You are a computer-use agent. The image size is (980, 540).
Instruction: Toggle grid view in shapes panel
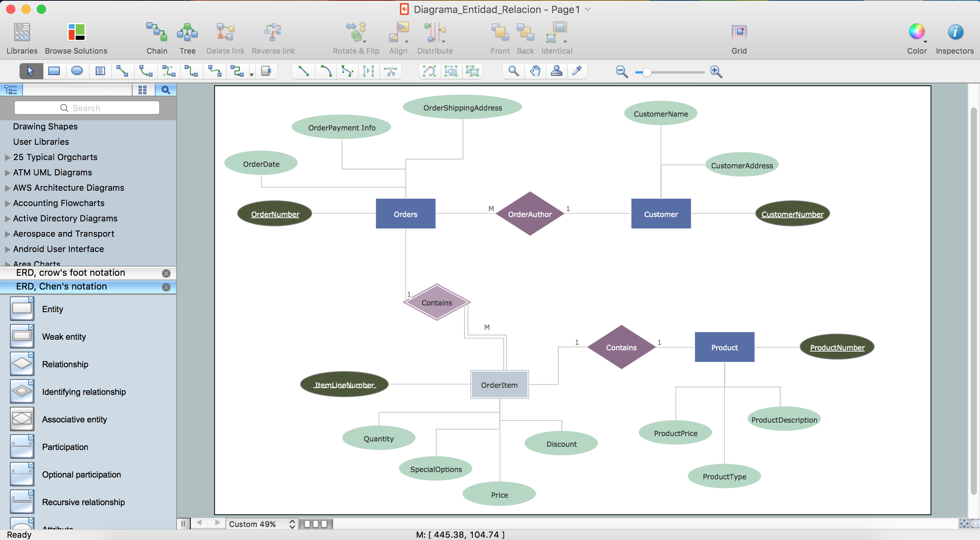click(x=143, y=90)
